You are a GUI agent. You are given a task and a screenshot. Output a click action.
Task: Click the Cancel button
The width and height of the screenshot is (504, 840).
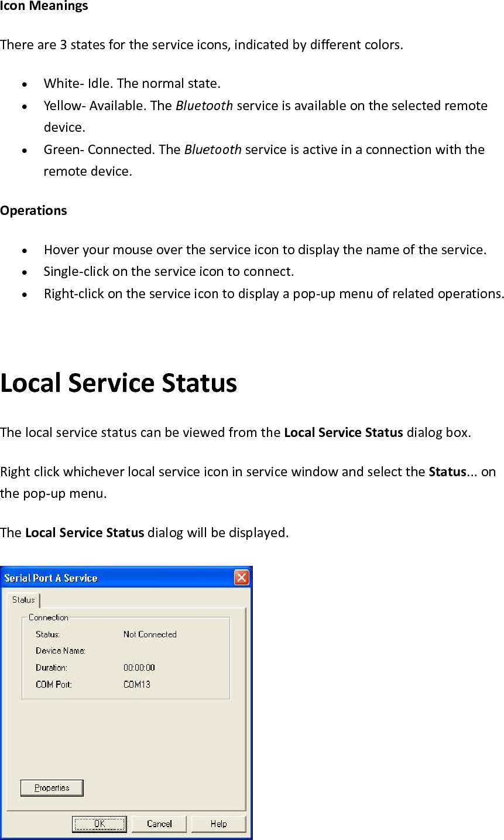point(159,824)
